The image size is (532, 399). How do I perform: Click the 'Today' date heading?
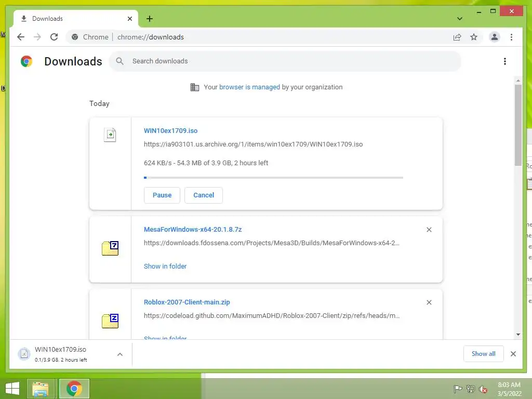(x=99, y=103)
